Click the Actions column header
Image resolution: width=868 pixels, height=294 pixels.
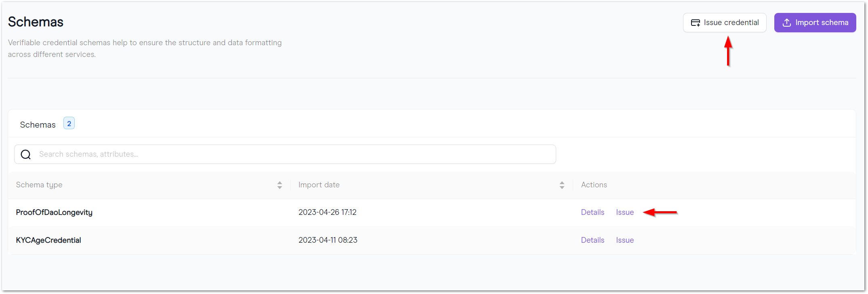pyautogui.click(x=594, y=185)
